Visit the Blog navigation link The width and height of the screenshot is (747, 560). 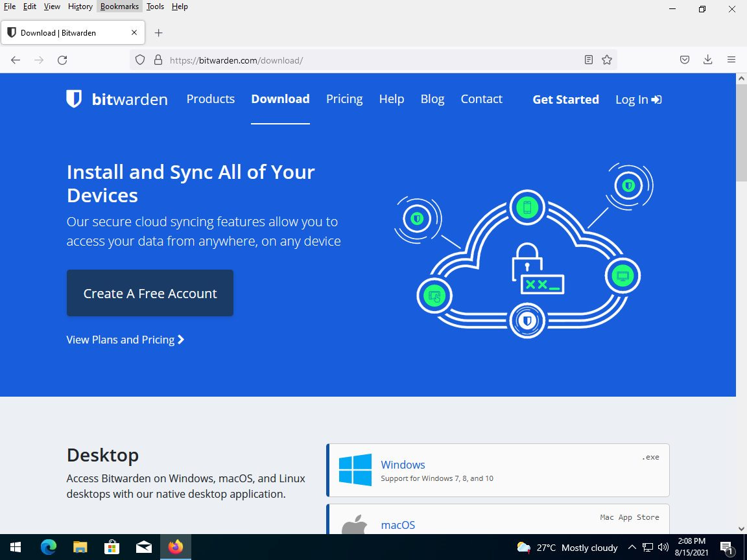tap(433, 99)
